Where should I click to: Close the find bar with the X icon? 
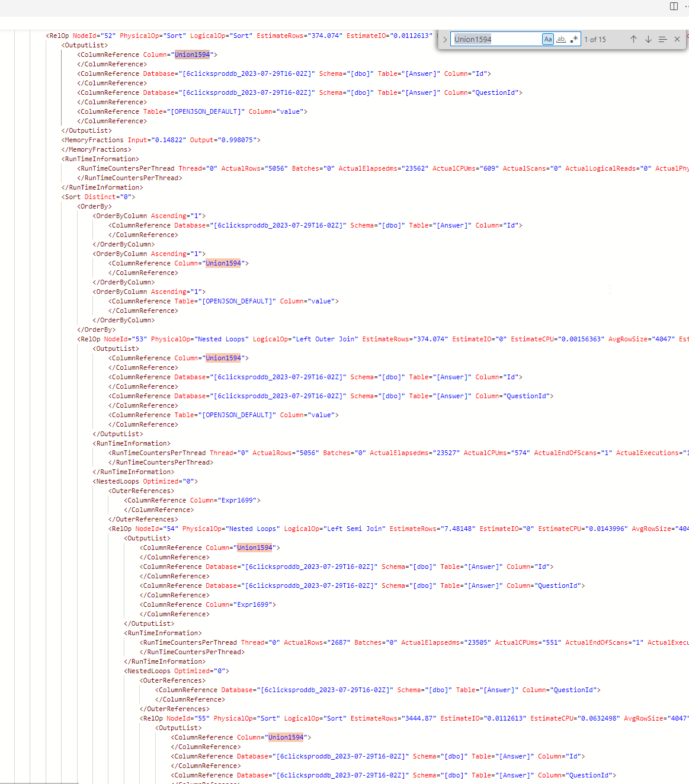point(677,39)
